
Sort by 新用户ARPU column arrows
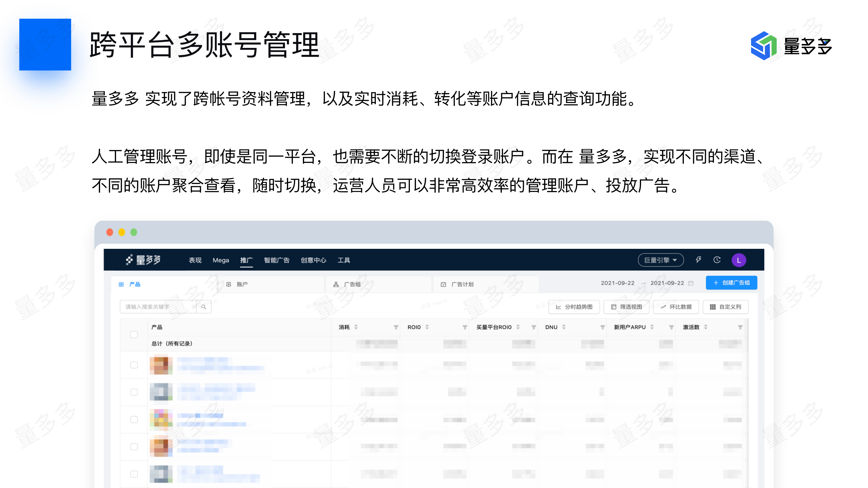[652, 327]
